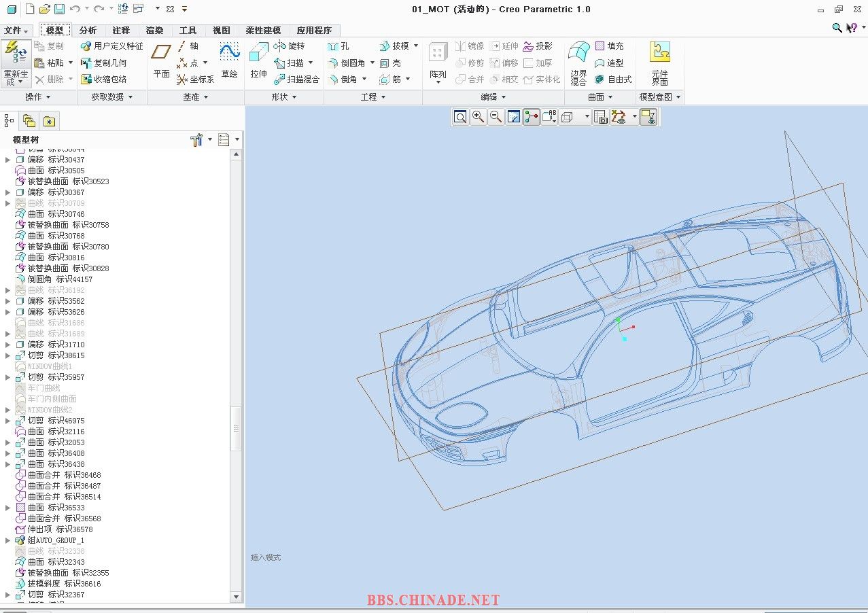This screenshot has width=868, height=613.
Task: Open the display style dropdown
Action: point(587,117)
